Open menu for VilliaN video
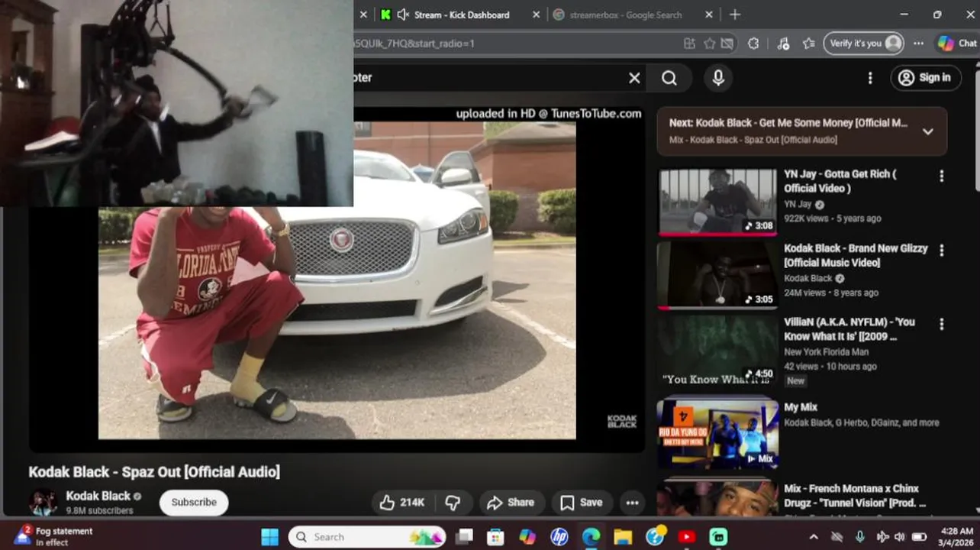The height and width of the screenshot is (550, 980). (x=941, y=324)
